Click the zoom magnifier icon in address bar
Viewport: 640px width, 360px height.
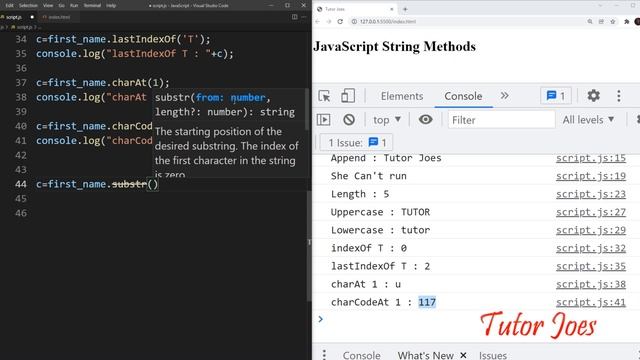pyautogui.click(x=590, y=22)
